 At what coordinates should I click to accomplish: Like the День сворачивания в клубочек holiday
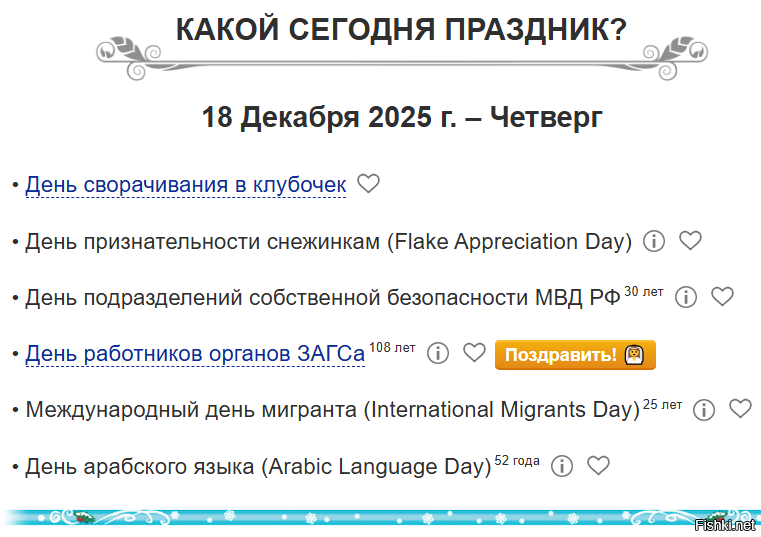pyautogui.click(x=369, y=184)
